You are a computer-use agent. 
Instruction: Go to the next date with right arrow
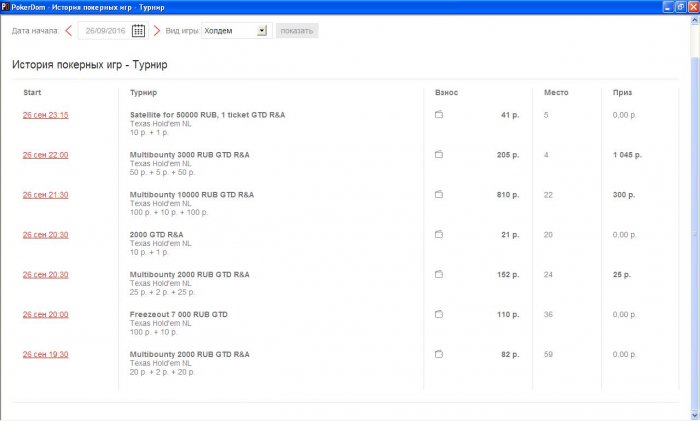click(157, 30)
